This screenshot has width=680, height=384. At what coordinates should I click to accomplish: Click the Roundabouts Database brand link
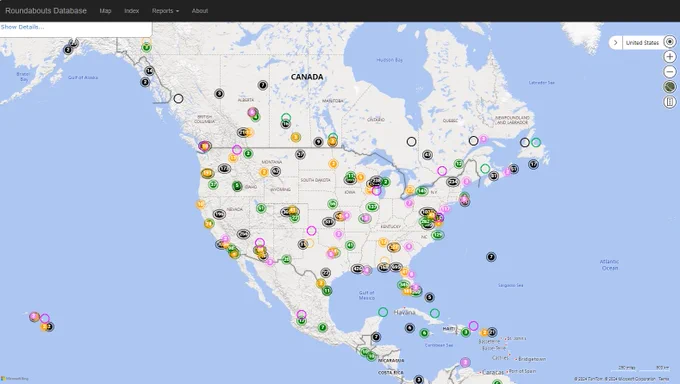[46, 11]
